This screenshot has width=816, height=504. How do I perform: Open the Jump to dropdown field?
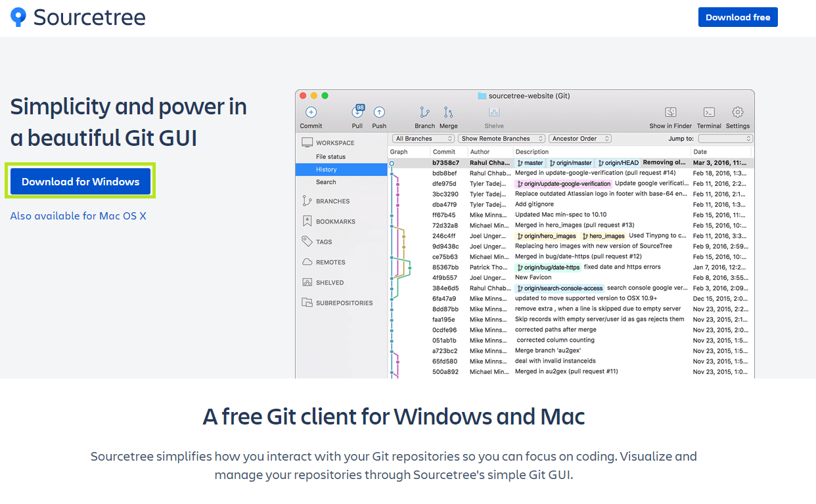coord(725,139)
